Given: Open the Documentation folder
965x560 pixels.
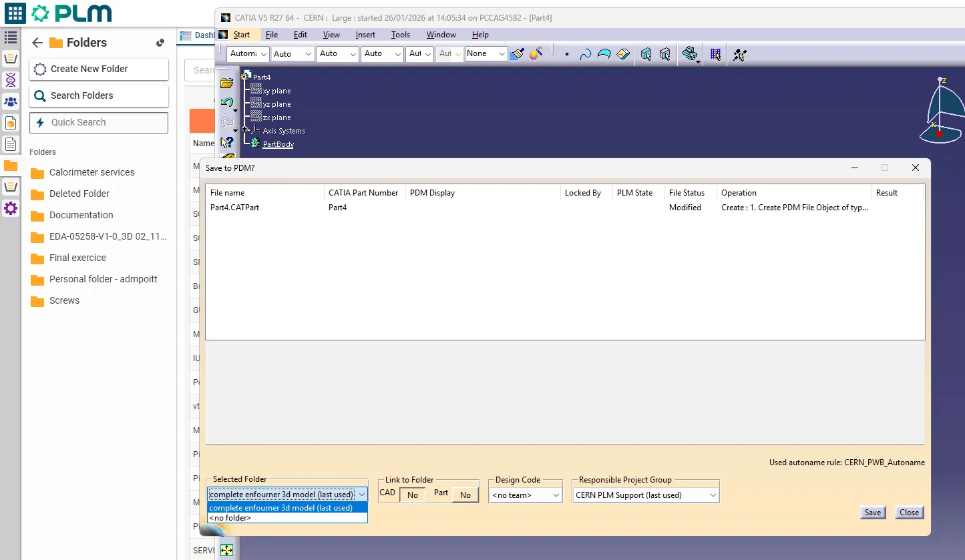Looking at the screenshot, I should click(x=81, y=215).
